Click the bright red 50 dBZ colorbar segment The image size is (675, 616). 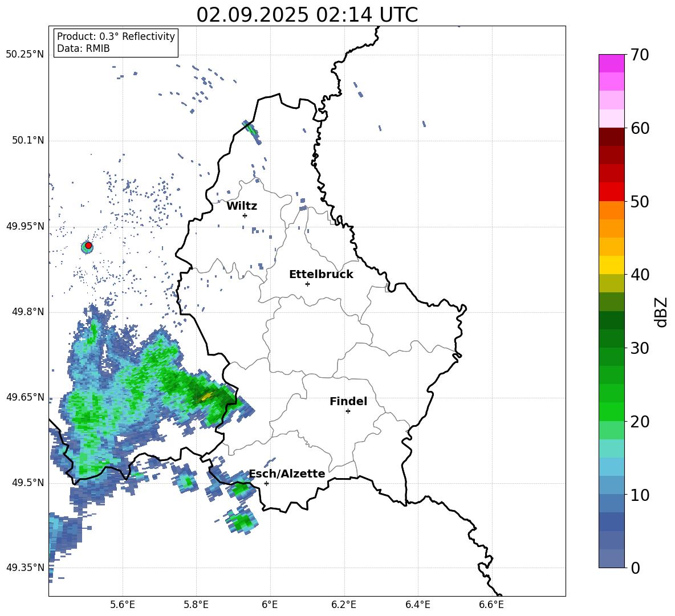[611, 192]
